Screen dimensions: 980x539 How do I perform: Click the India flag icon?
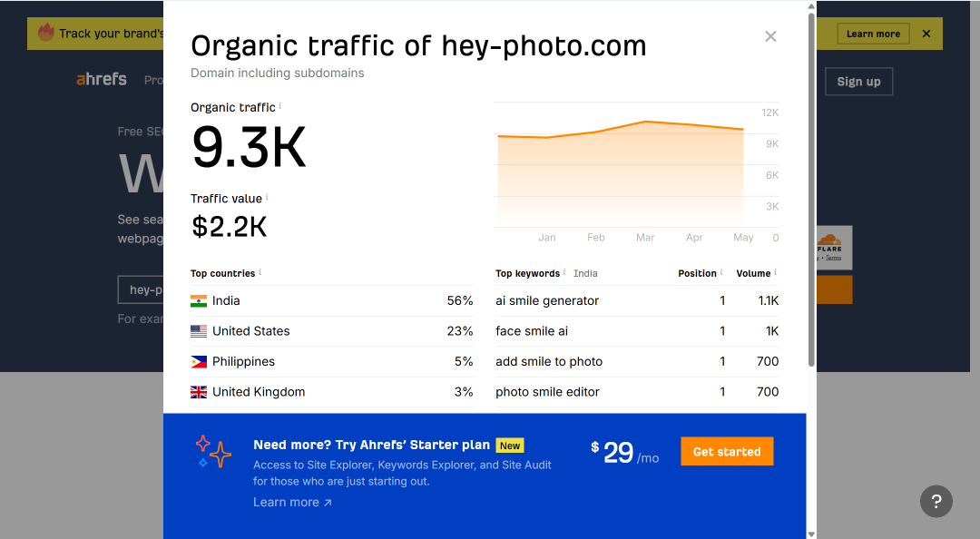pos(199,300)
